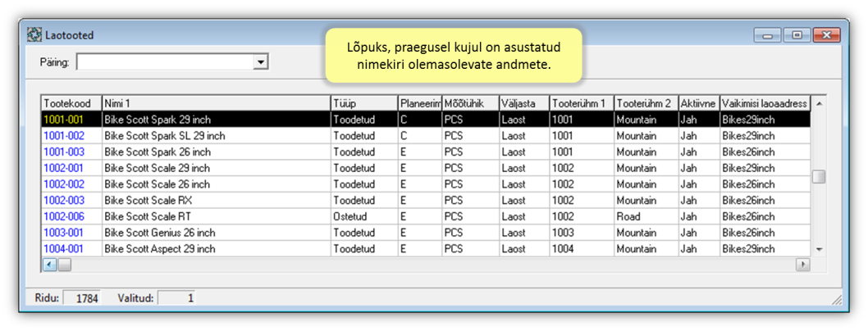This screenshot has width=868, height=331.
Task: Click Bike Scott Aspect 29 inch
Action: [159, 249]
